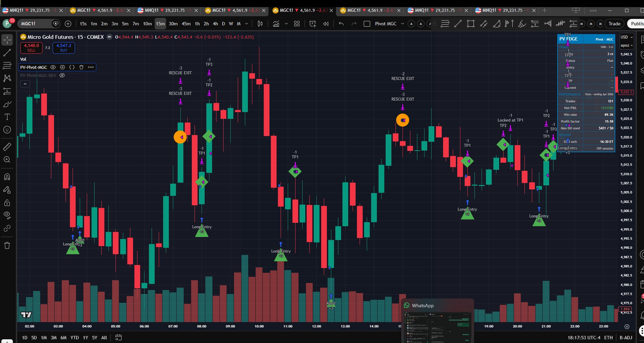Screen dimensions: 644x343
Task: Switch to the 6M date range
Action: tap(63, 338)
